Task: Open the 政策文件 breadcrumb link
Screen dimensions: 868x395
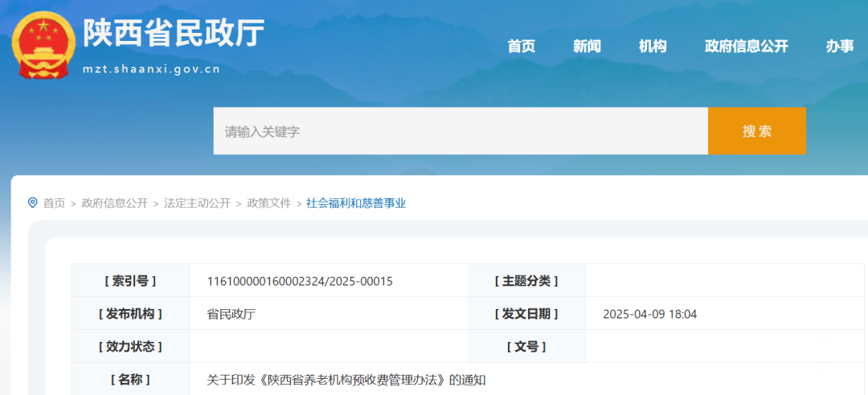Action: 268,203
